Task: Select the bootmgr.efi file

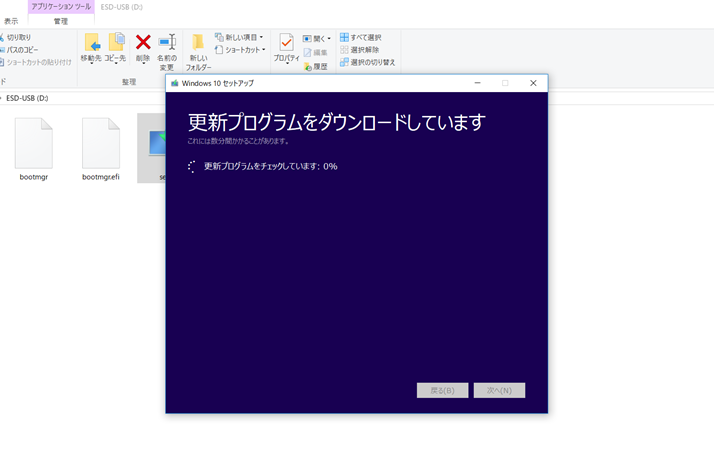Action: point(101,149)
